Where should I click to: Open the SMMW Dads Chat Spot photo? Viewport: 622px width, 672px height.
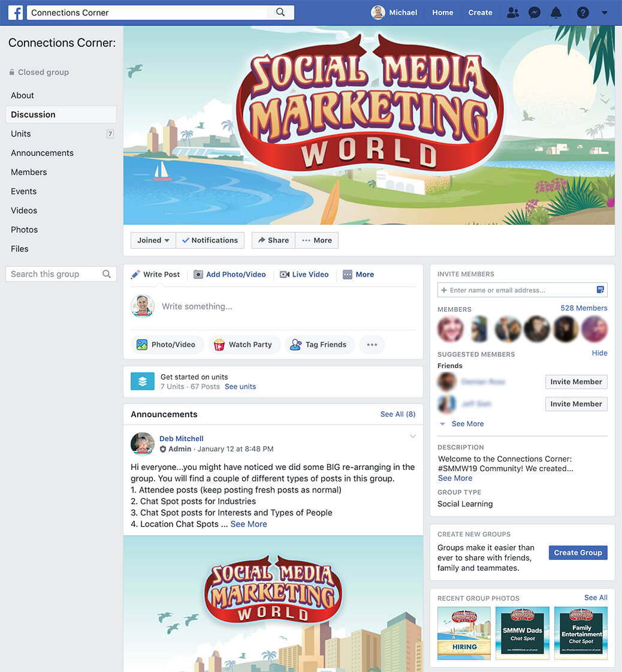522,634
